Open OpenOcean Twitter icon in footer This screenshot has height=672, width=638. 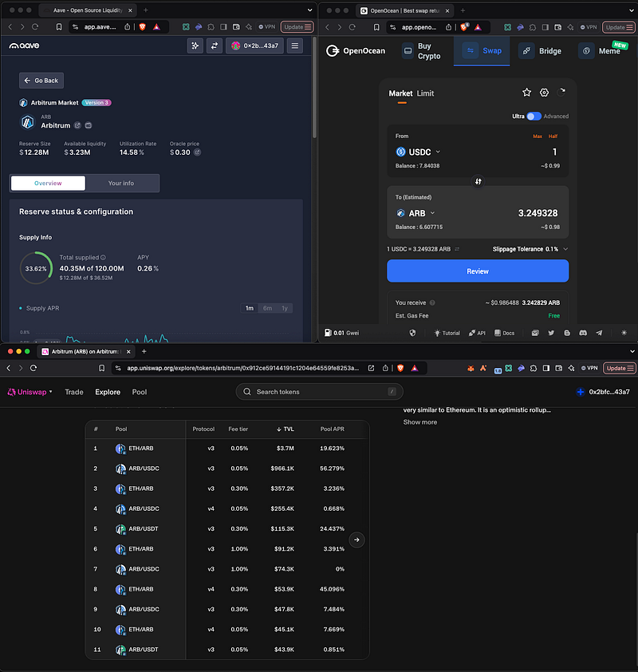[551, 333]
